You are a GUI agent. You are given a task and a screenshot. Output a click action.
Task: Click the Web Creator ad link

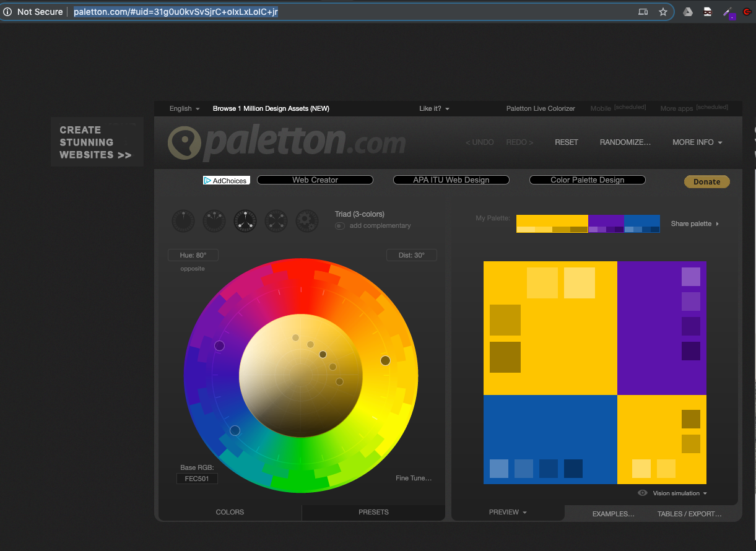click(x=315, y=180)
